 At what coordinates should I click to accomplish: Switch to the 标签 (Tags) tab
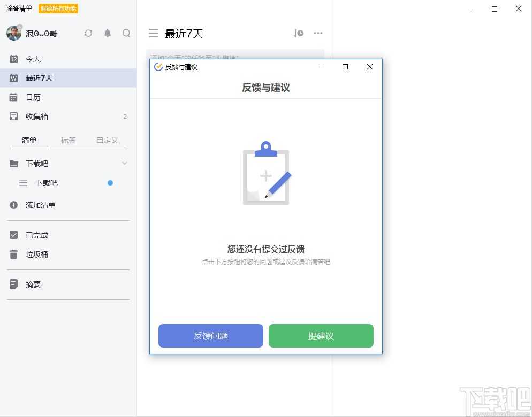pyautogui.click(x=69, y=140)
